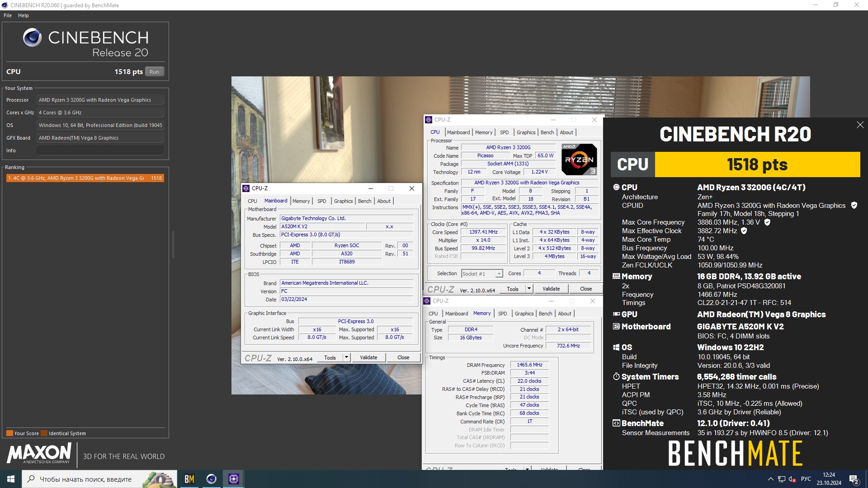
Task: Click the verified shield beside Max Effective Clock
Action: click(744, 230)
